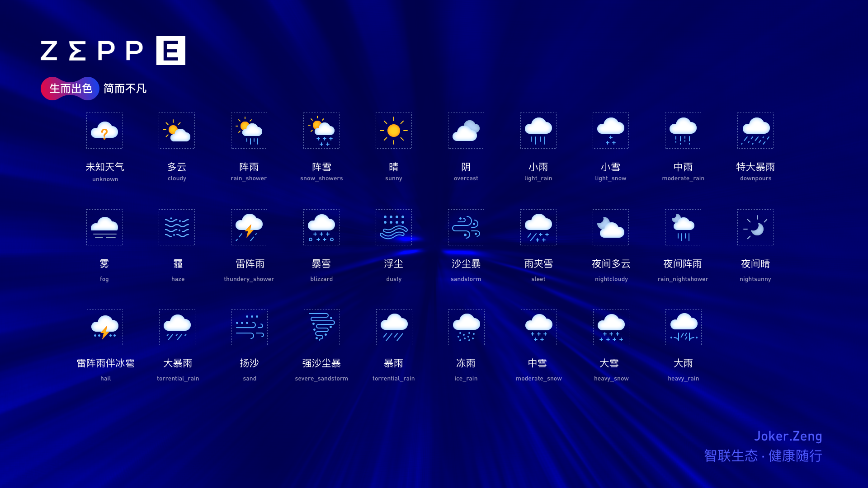Viewport: 868px width, 488px height.
Task: Select the severe_sandstorm tornado icon
Action: point(322,327)
